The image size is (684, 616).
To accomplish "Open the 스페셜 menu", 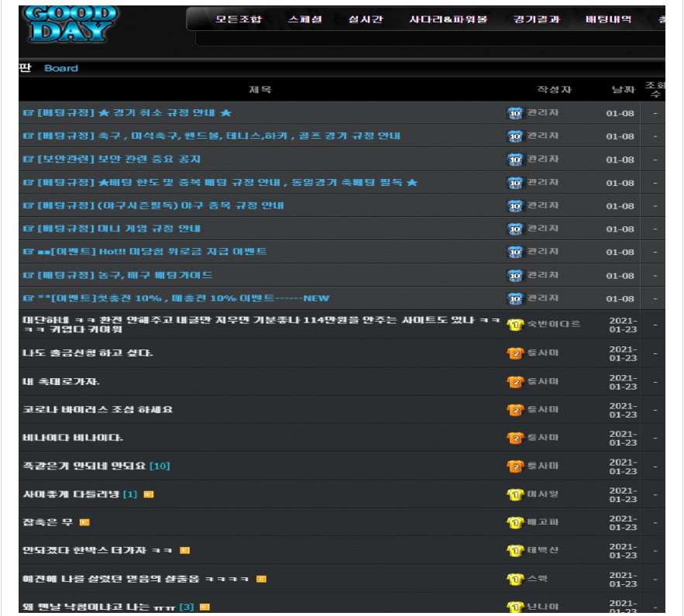I will point(304,19).
